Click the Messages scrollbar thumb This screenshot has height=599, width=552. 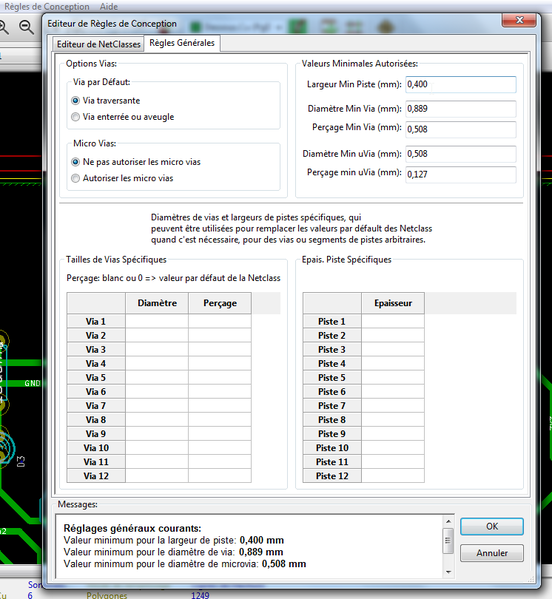(448, 541)
